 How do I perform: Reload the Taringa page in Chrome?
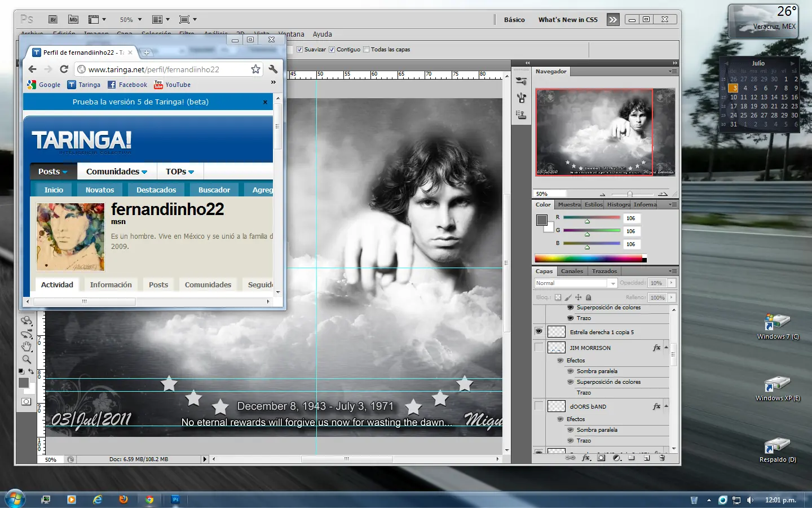(64, 69)
